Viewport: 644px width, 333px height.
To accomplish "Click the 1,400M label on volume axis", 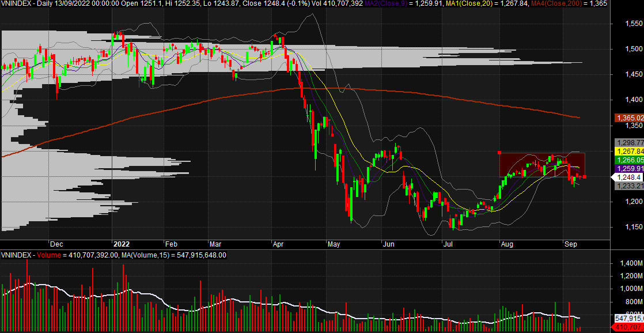I will point(628,263).
